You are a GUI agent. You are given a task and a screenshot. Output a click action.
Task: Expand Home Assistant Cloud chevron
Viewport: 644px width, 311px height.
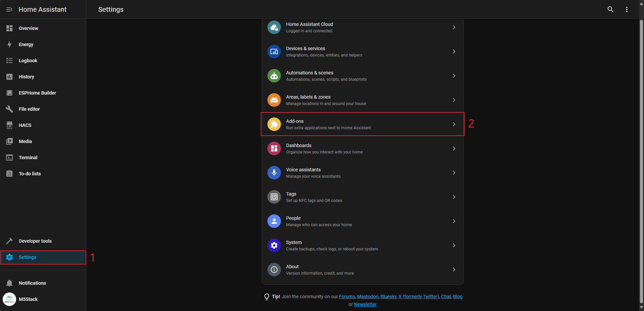[454, 27]
